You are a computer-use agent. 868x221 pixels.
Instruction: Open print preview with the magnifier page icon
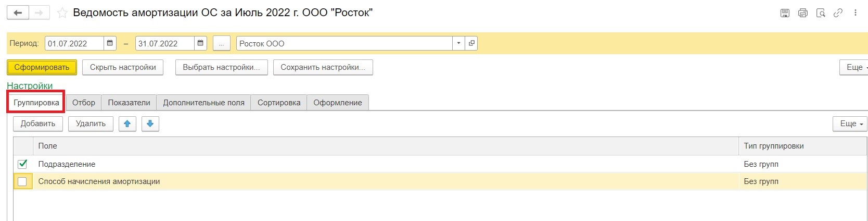tap(821, 13)
